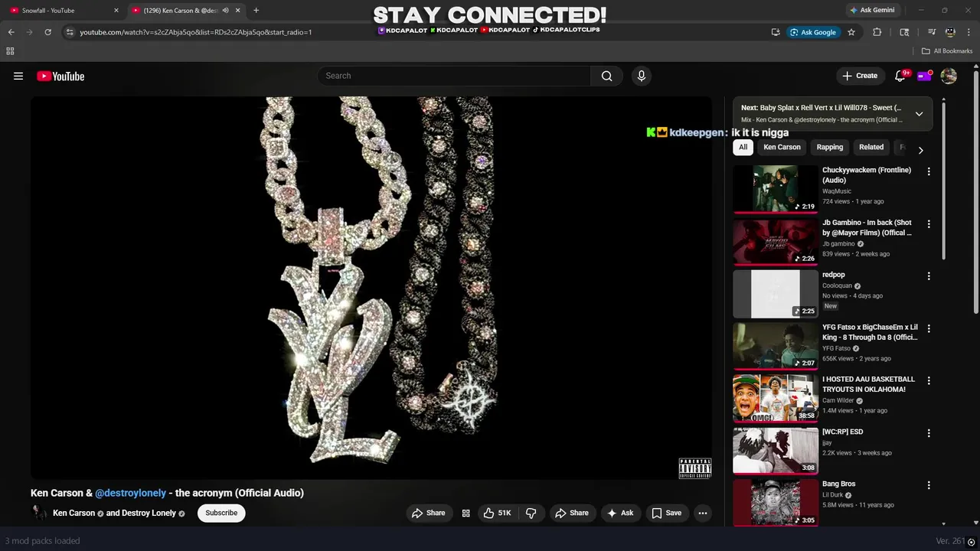Click Ken Carson channel avatar below video
Image resolution: width=980 pixels, height=551 pixels.
[x=39, y=513]
